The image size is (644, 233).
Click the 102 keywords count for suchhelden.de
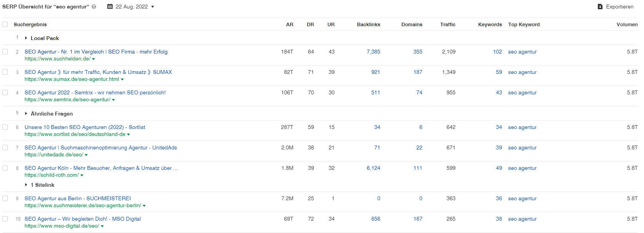click(498, 52)
